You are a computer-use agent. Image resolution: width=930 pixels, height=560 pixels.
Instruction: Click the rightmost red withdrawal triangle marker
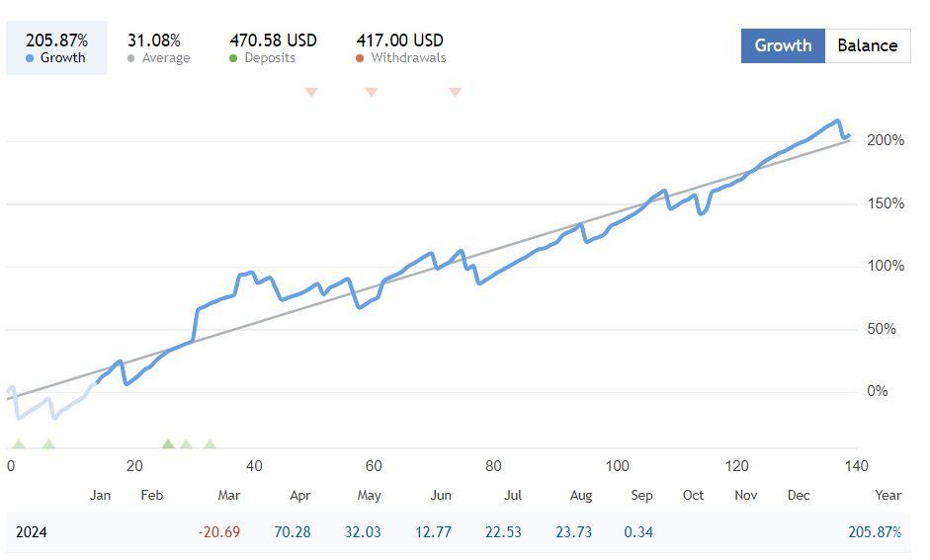(455, 92)
